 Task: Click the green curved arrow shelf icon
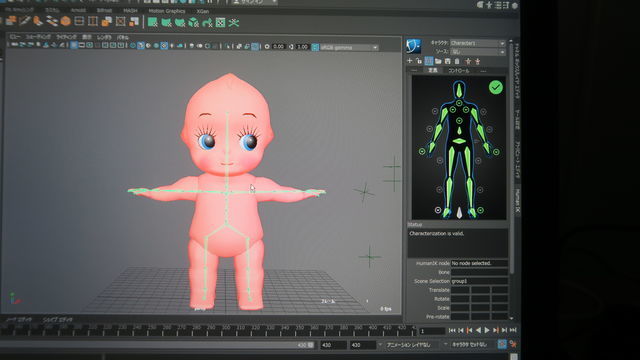point(207,22)
